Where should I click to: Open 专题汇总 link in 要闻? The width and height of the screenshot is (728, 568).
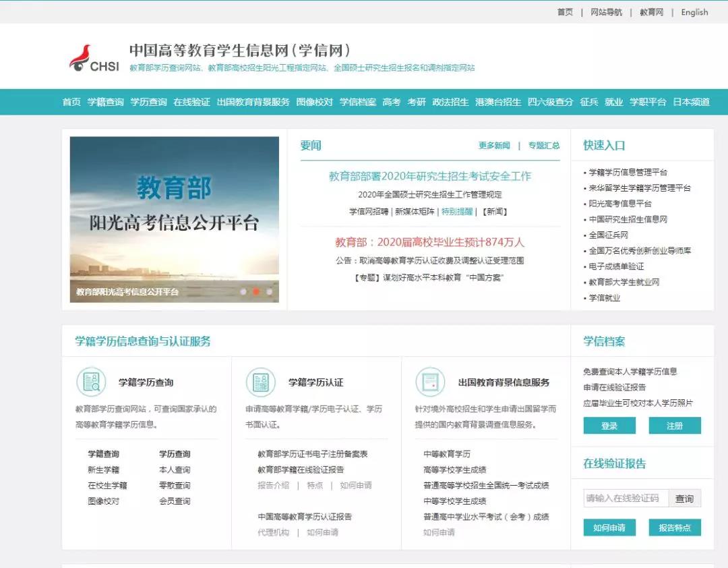544,146
